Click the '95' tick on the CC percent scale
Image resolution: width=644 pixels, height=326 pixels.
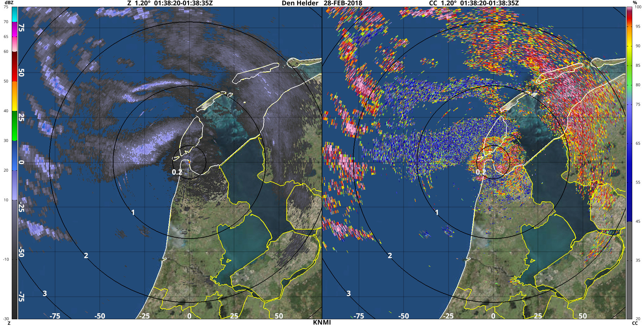(x=638, y=27)
